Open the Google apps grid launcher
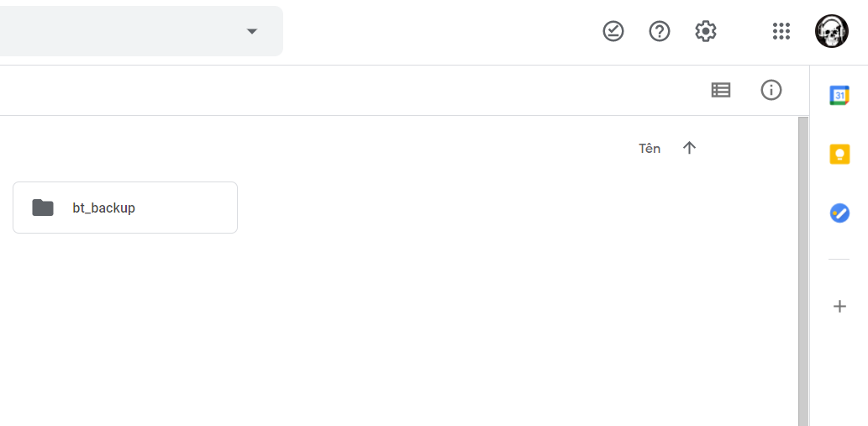868x426 pixels. click(x=781, y=31)
